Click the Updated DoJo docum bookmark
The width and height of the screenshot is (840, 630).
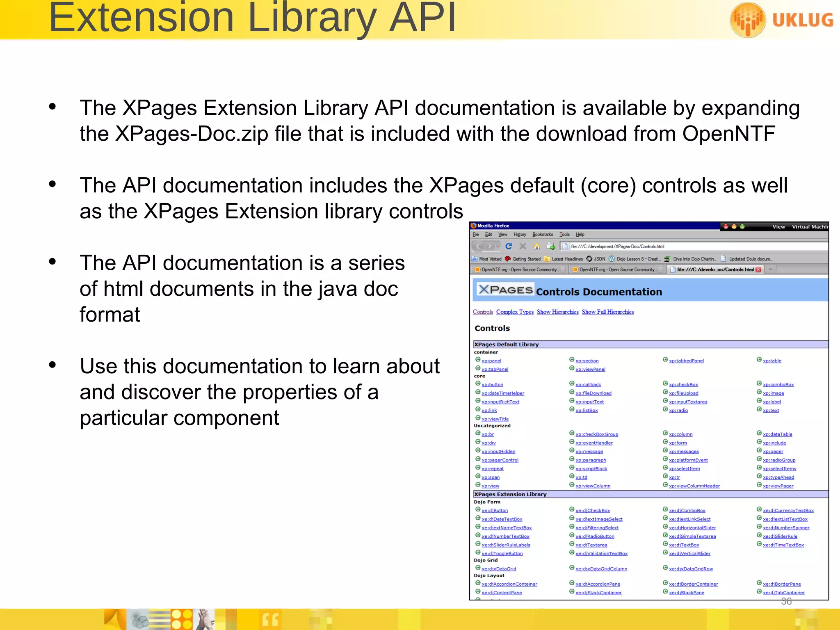click(746, 259)
